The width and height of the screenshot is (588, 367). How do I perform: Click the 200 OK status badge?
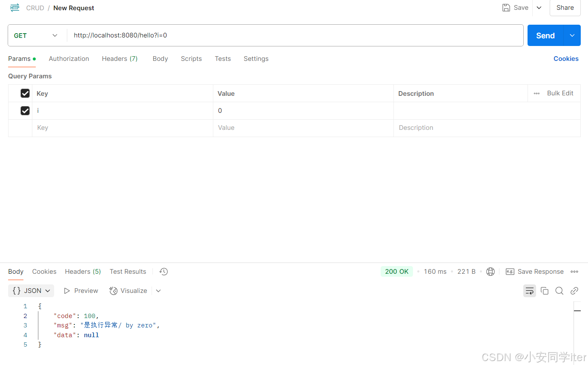[397, 272]
